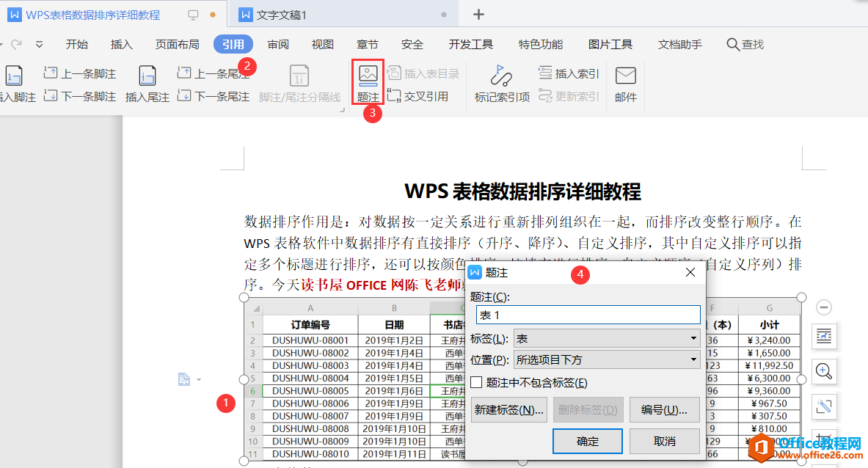Click the magnifier zoom icon beside image

click(x=824, y=371)
